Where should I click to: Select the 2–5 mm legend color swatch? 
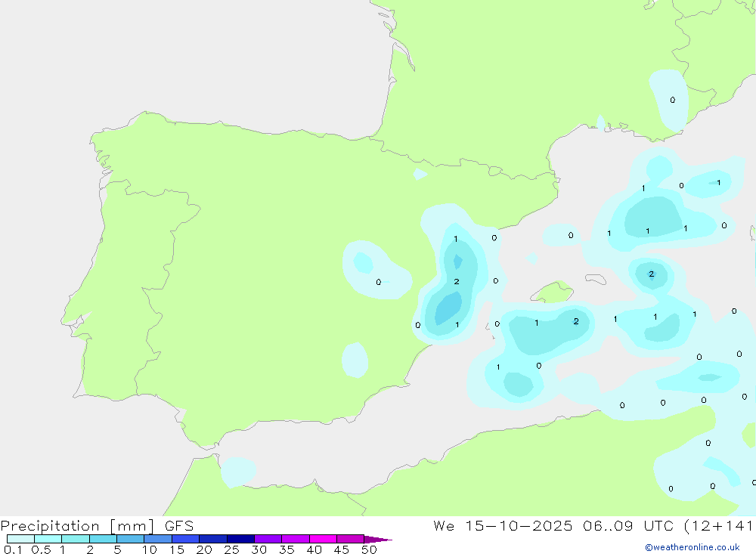click(103, 539)
